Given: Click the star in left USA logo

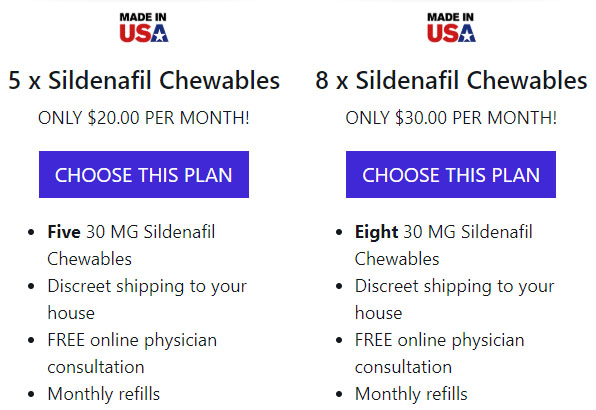Looking at the screenshot, I should point(161,35).
